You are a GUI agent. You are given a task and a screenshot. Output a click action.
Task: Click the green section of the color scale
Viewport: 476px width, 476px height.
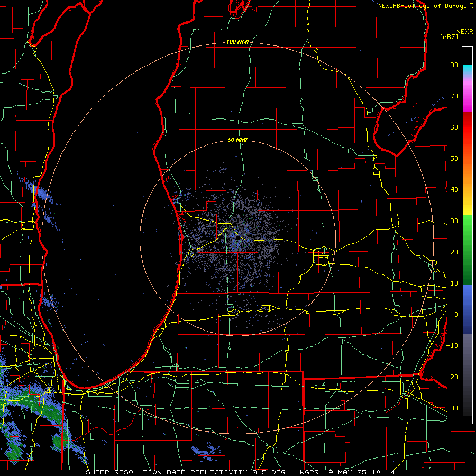[x=467, y=250]
